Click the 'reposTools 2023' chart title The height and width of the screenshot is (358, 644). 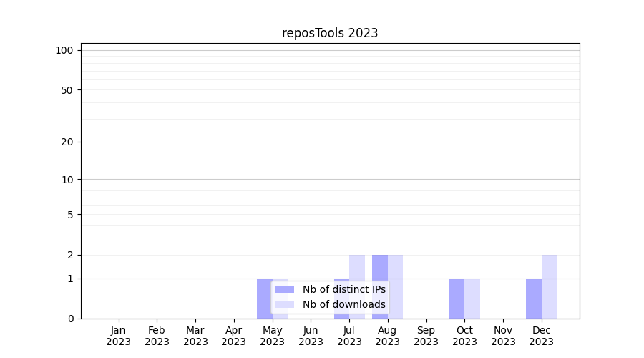tap(330, 33)
